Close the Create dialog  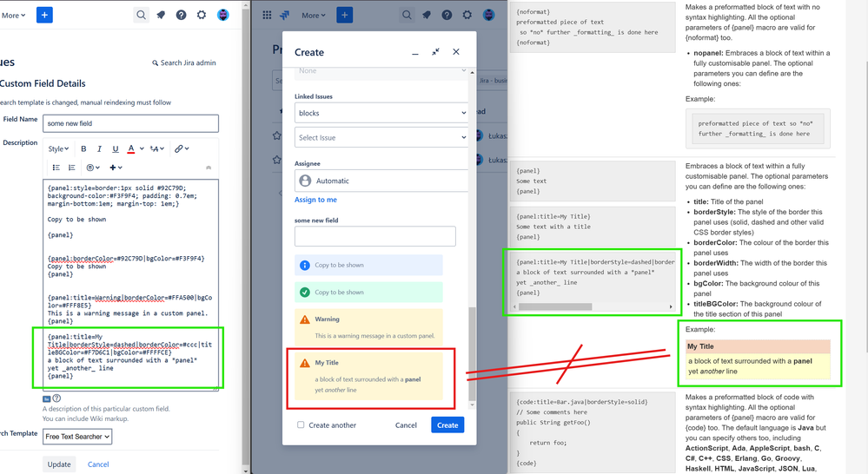(x=456, y=52)
